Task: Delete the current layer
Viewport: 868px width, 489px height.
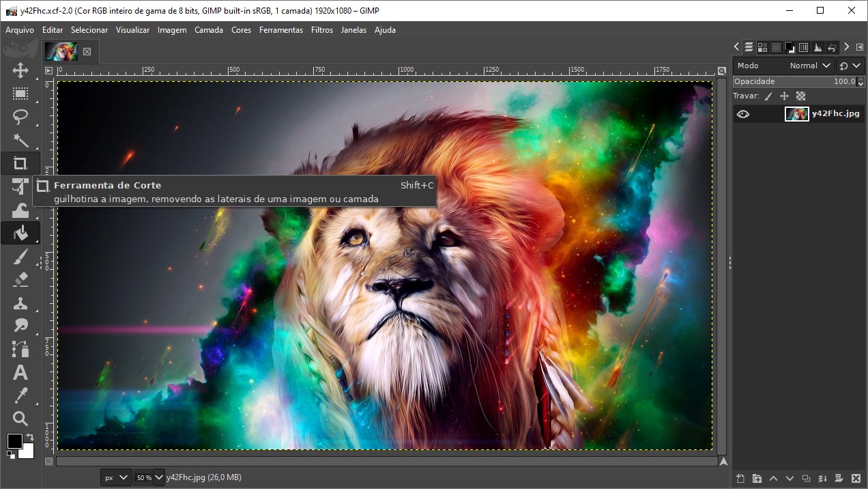Action: (856, 478)
